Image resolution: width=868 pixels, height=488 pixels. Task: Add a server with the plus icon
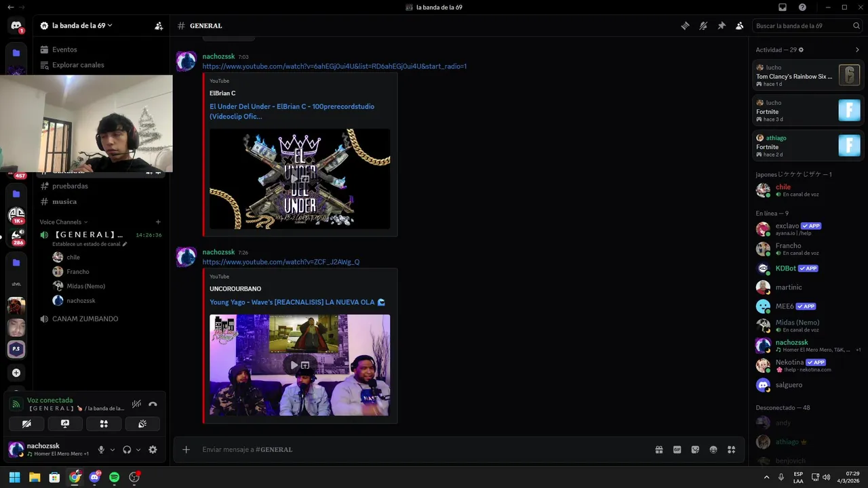[x=16, y=373]
